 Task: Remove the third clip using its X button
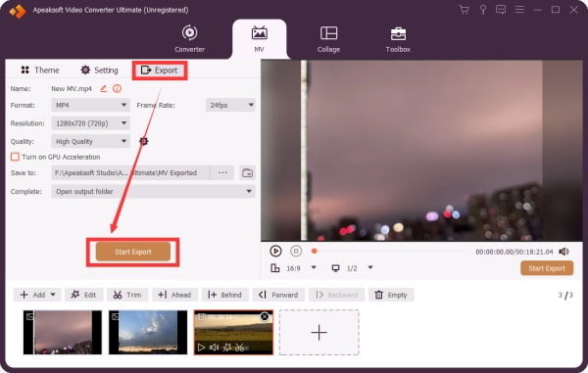click(x=265, y=316)
